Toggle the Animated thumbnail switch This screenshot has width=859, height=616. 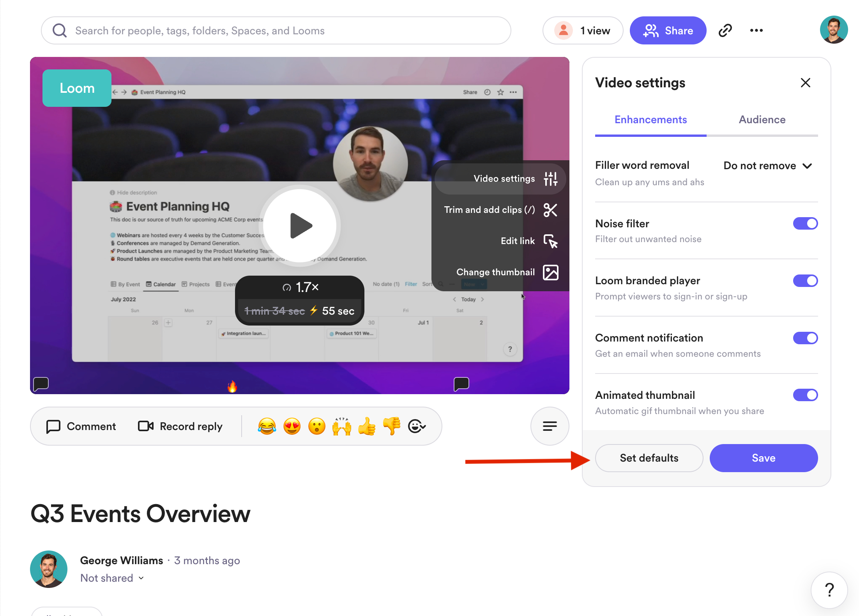point(805,395)
